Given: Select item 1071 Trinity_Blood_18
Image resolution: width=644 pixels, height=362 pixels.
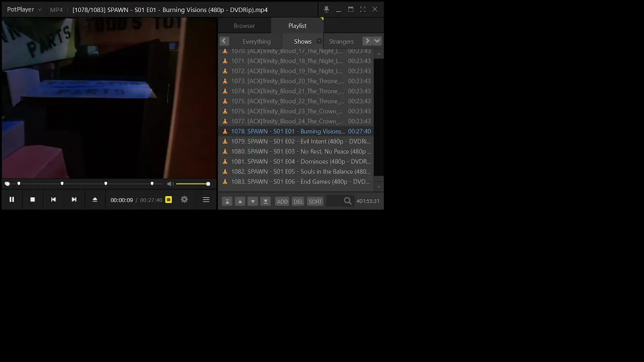Looking at the screenshot, I should pos(297,61).
